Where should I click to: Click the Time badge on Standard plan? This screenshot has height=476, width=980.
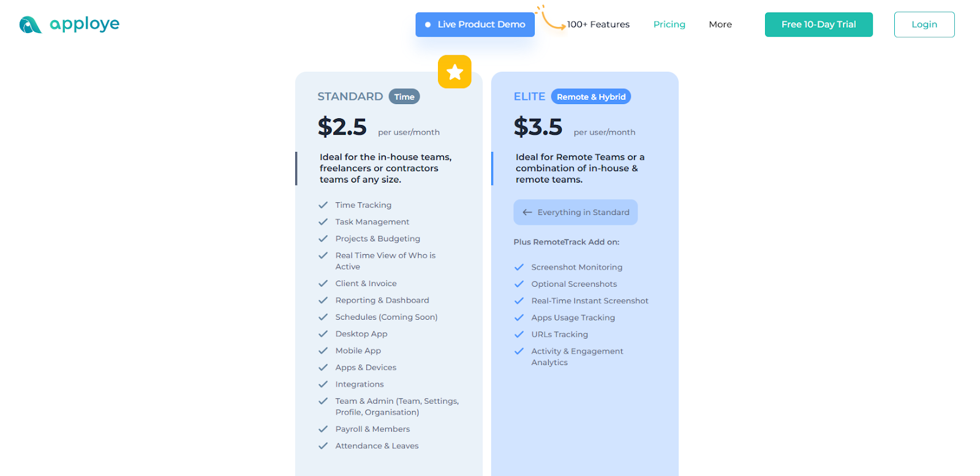404,97
